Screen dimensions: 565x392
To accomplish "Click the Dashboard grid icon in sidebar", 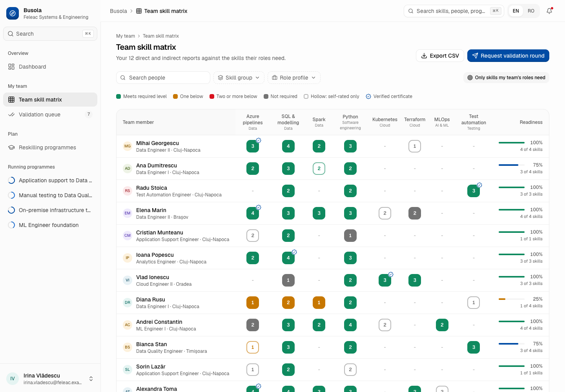I will pyautogui.click(x=11, y=67).
